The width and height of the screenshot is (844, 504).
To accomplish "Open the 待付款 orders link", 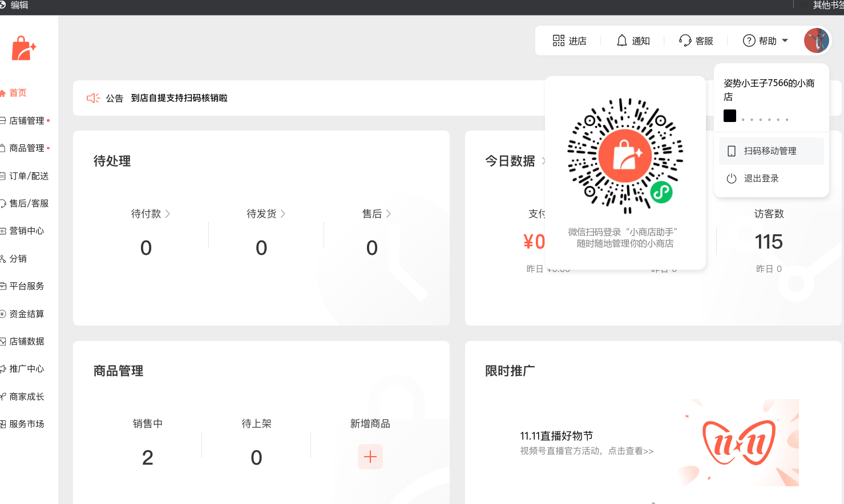I will tap(146, 214).
